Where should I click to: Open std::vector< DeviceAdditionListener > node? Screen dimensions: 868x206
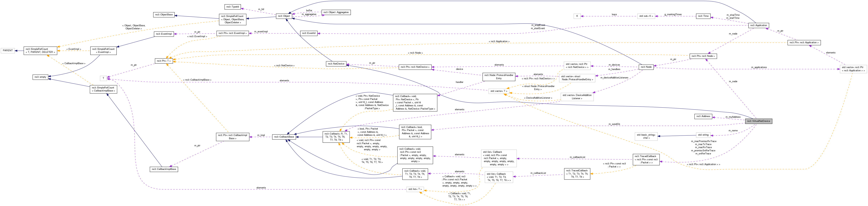(577, 97)
